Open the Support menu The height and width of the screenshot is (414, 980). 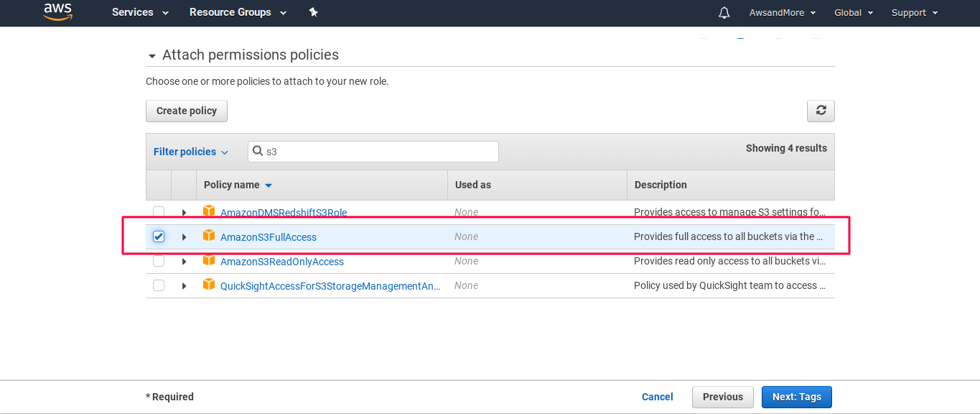(915, 13)
